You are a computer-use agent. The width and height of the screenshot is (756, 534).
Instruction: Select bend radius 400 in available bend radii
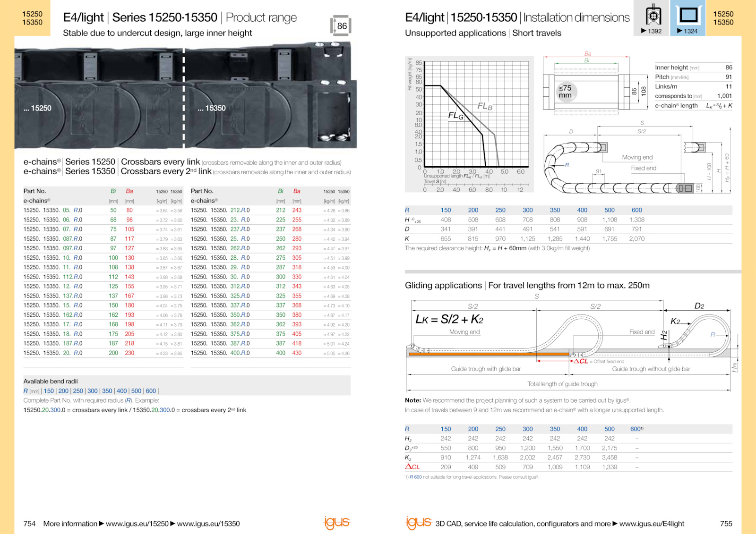coord(122,391)
